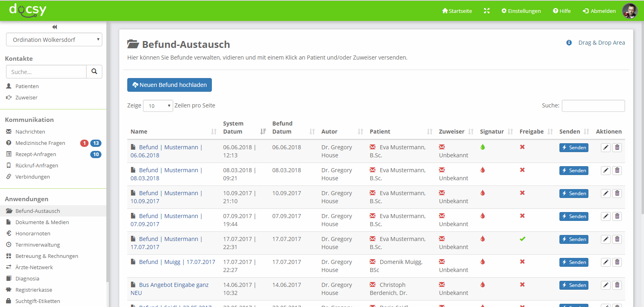644x307 pixels.
Task: Click Senden button for 07.09.2017 Befund
Action: click(x=574, y=216)
